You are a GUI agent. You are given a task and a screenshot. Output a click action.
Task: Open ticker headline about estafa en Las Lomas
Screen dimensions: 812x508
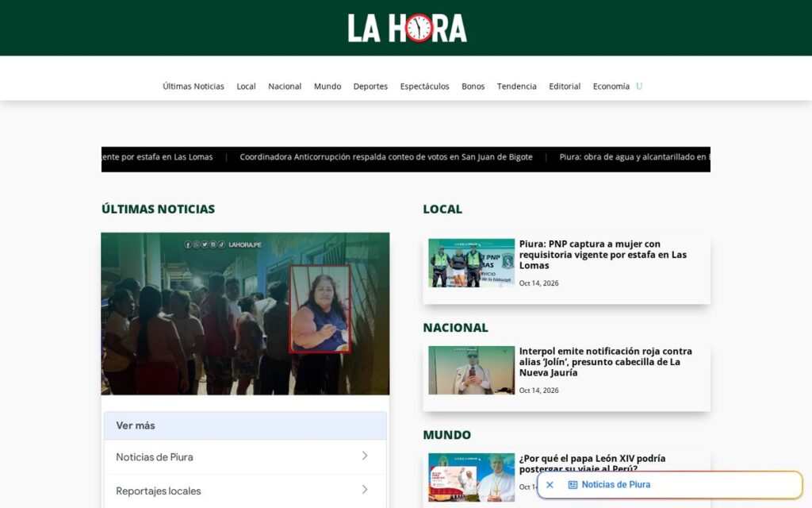pyautogui.click(x=157, y=157)
